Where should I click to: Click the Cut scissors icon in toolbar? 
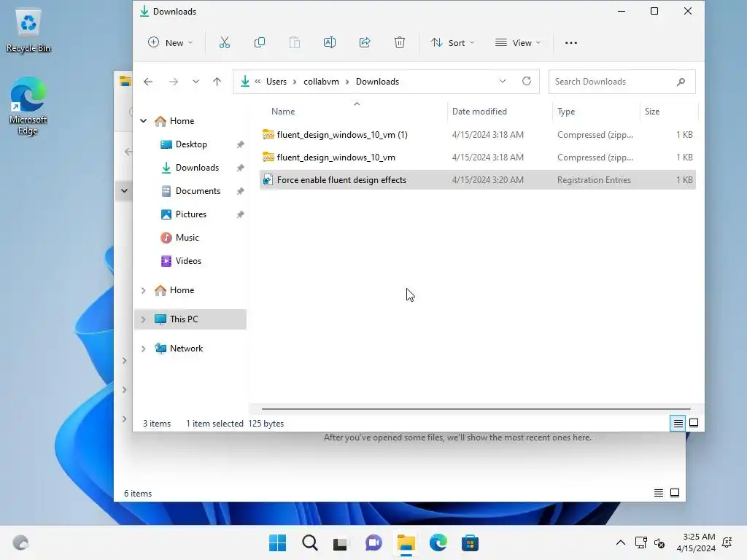point(225,43)
